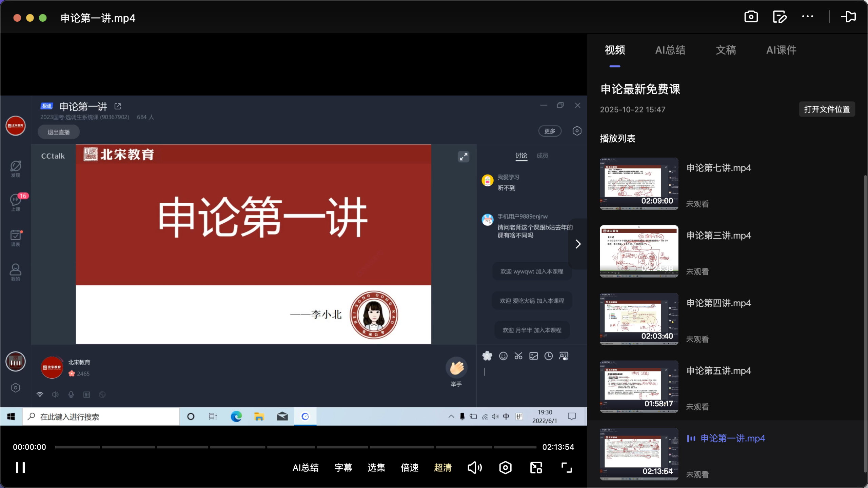The height and width of the screenshot is (488, 868).
Task: Open the emoji picker in chat input
Action: tap(503, 356)
